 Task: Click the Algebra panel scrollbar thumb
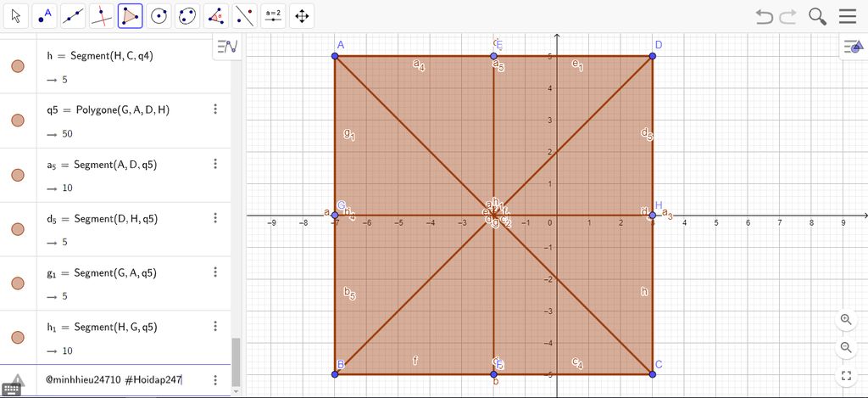pyautogui.click(x=236, y=362)
